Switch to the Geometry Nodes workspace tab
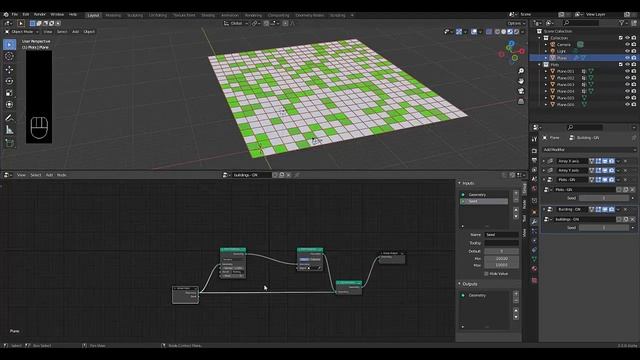This screenshot has height=360, width=640. (x=309, y=15)
